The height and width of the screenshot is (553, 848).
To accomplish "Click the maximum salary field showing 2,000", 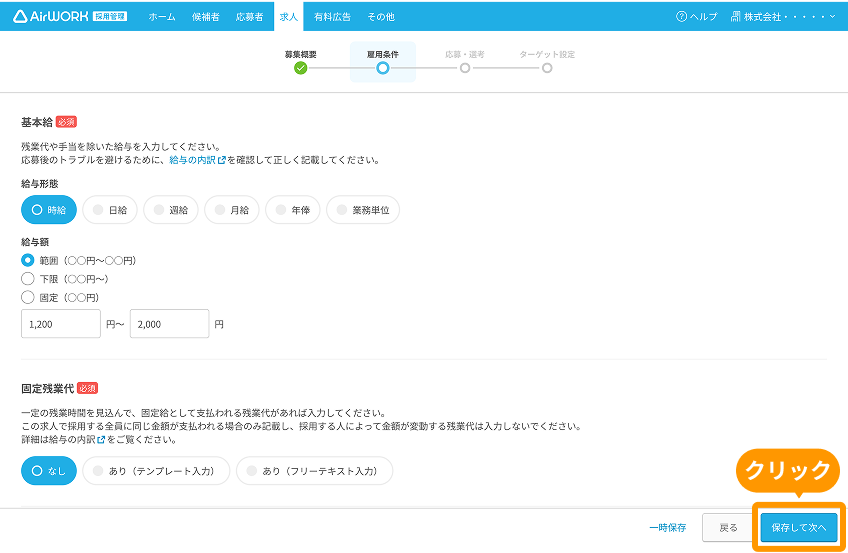I will point(169,324).
